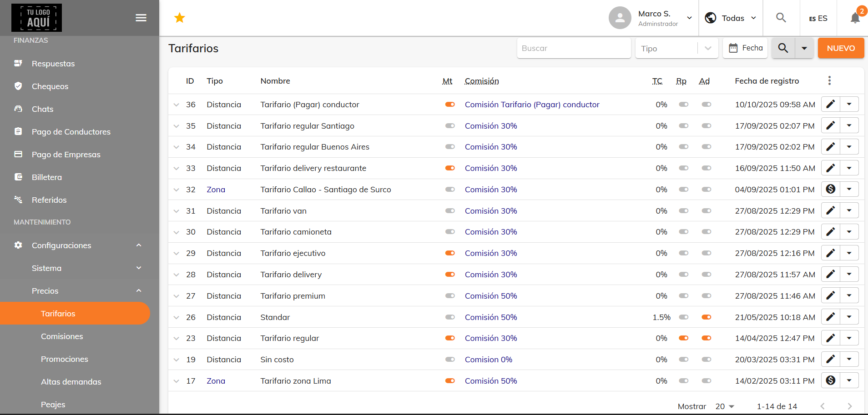Click the Buscar search input field
868x415 pixels.
574,48
